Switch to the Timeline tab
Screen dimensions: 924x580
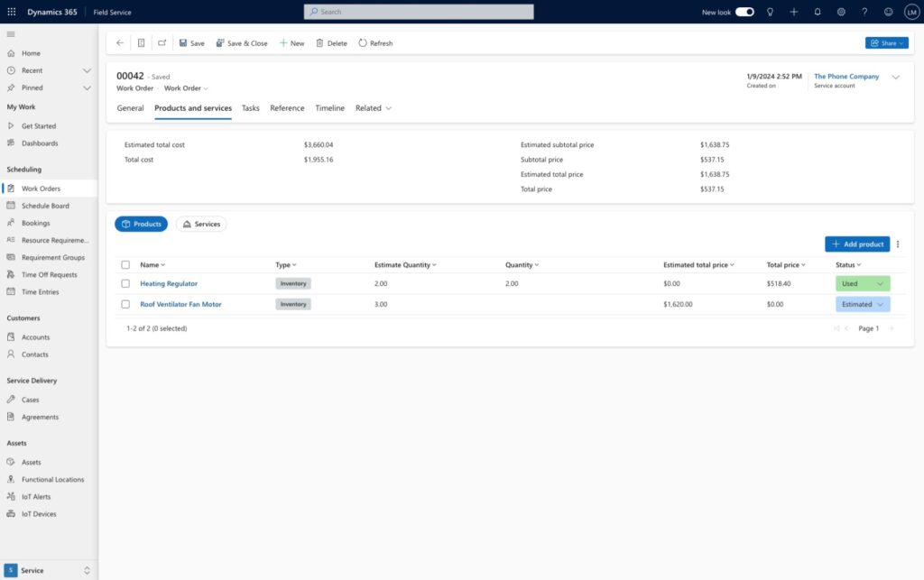click(330, 107)
